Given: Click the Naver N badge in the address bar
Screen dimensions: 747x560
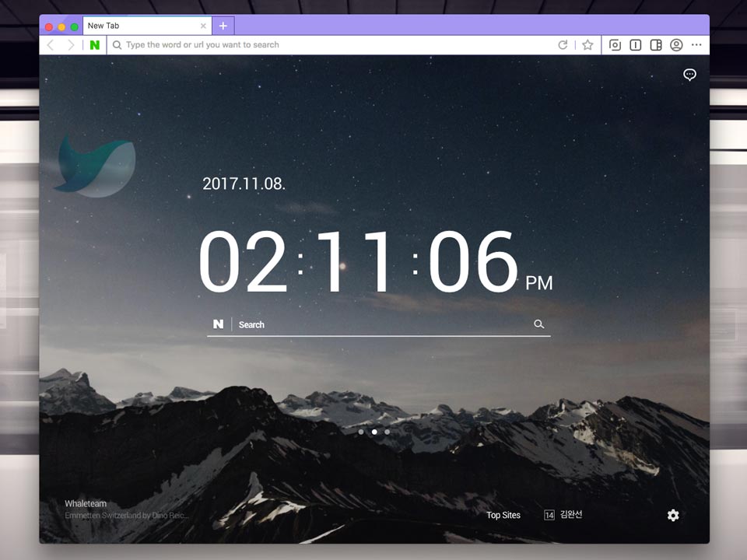Looking at the screenshot, I should (95, 44).
